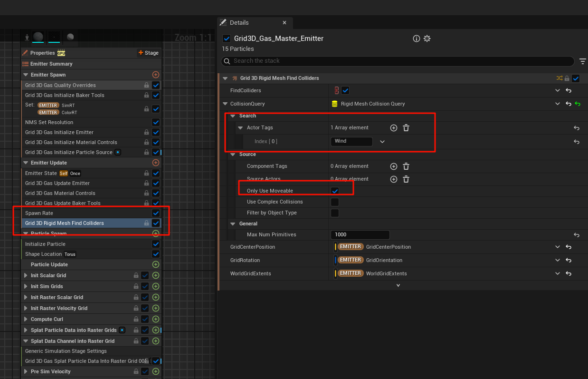Click the Stage button to add stage
The image size is (588, 379).
[x=148, y=53]
